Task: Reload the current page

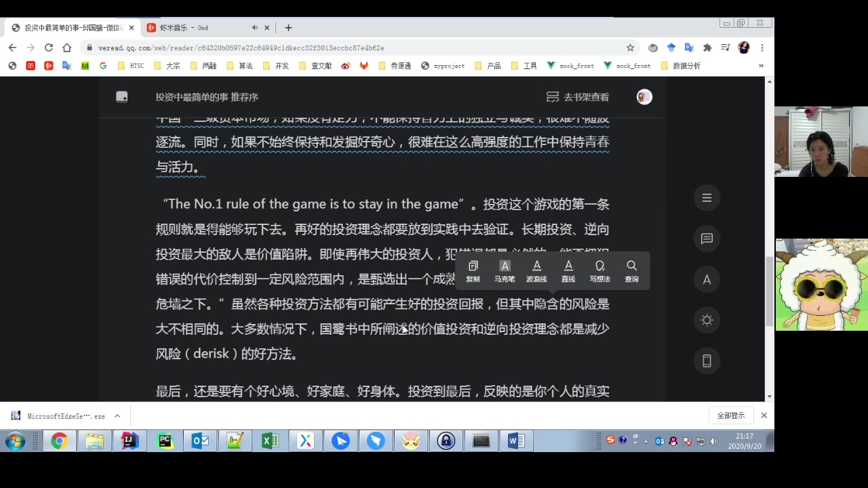Action: point(48,47)
